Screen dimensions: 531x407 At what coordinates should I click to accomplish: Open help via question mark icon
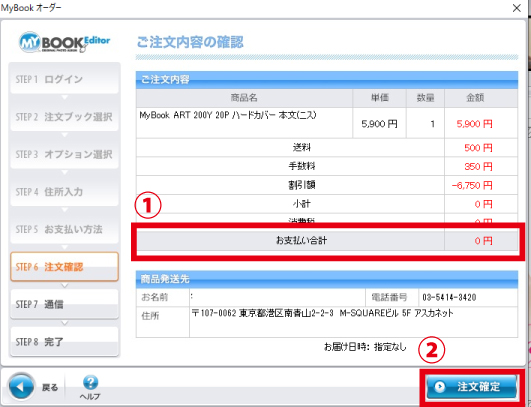[x=90, y=382]
